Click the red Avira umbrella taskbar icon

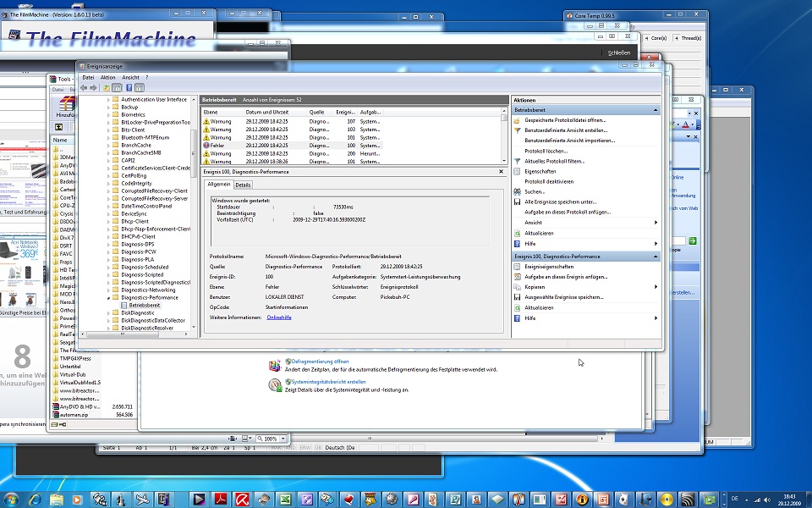click(x=243, y=500)
